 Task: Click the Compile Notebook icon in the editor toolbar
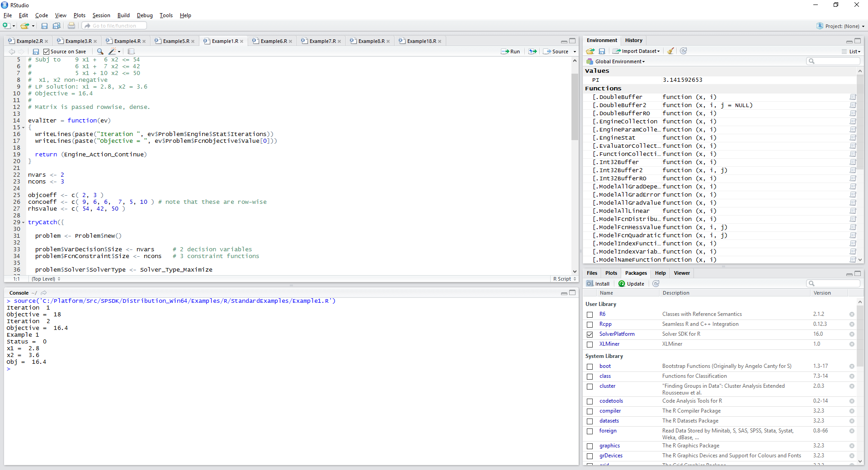pyautogui.click(x=131, y=52)
